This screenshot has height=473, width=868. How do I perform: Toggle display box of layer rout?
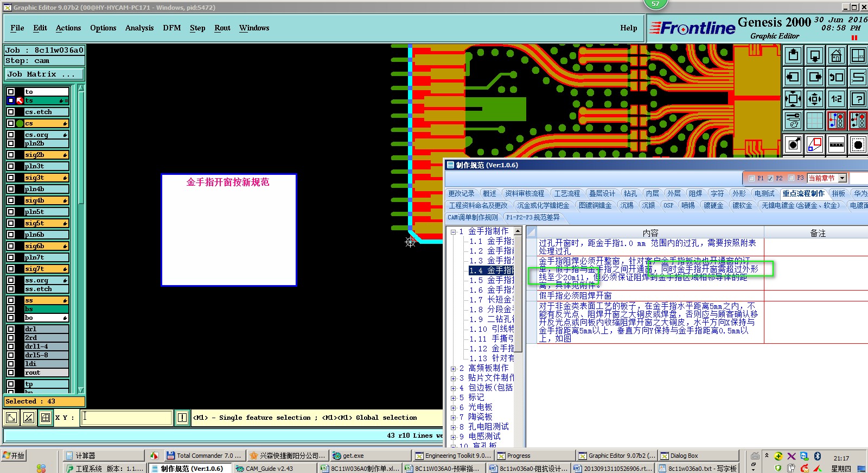[x=11, y=373]
